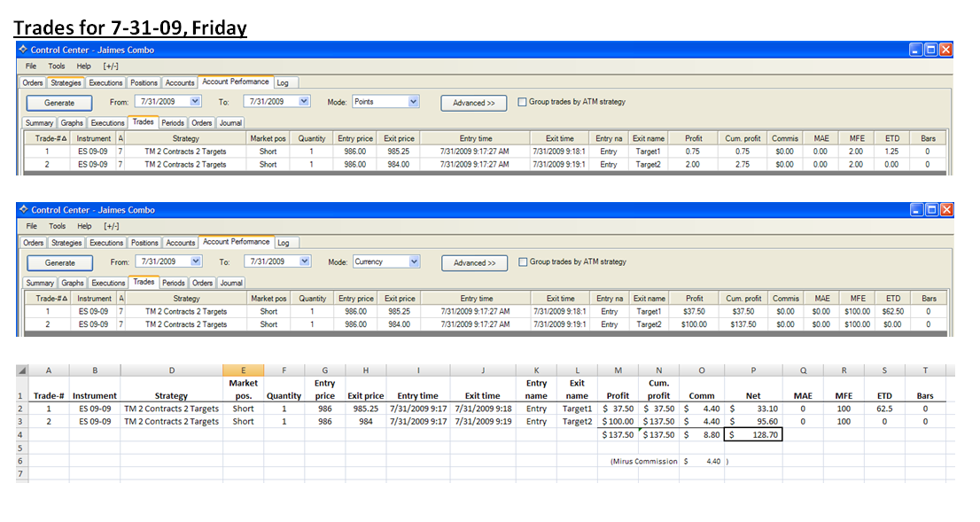Toggle Group trades by ATM strategy in lower window
980x522 pixels.
coord(523,262)
